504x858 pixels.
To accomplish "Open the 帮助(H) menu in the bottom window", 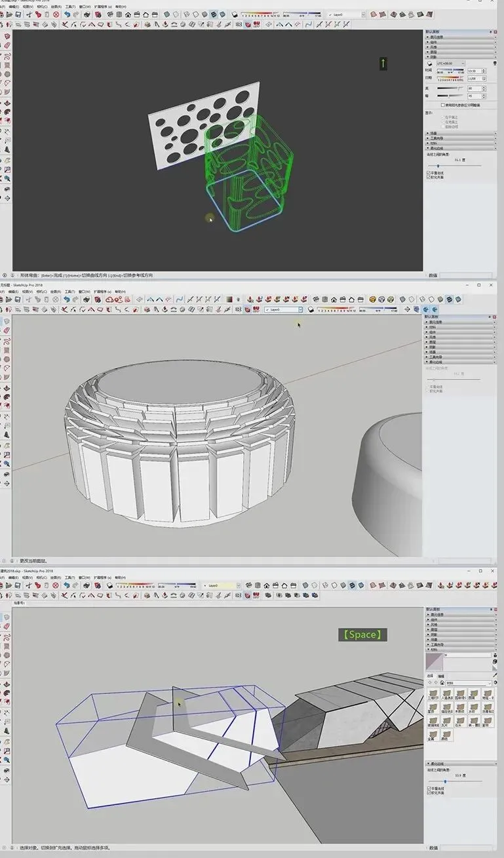I will (120, 577).
